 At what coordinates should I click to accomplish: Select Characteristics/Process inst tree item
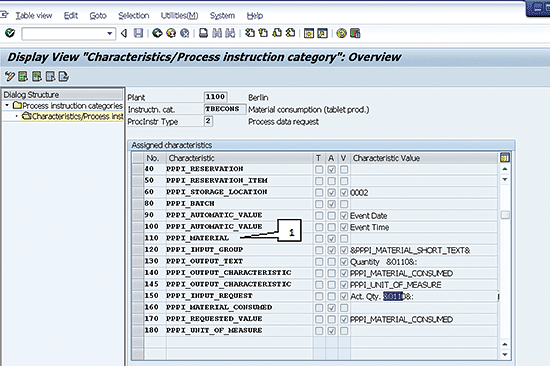(73, 116)
